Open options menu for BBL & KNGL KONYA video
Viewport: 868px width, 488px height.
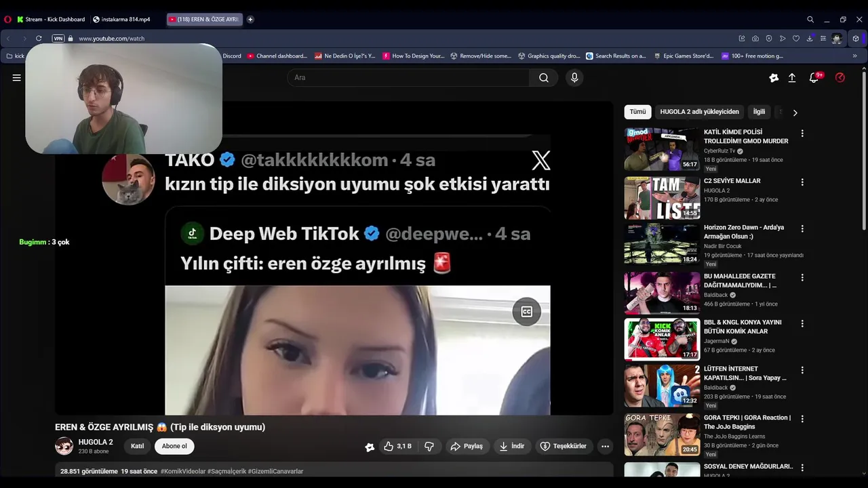(802, 323)
